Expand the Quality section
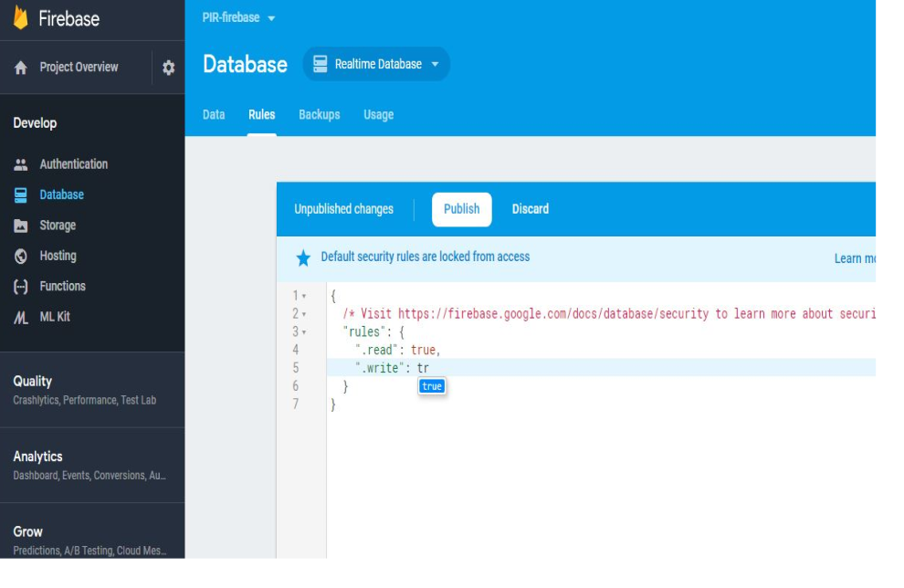Screen dimensions: 904x588 [92, 390]
